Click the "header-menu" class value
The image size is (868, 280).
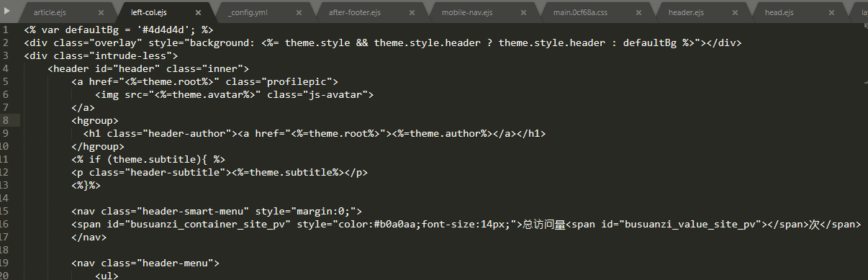coord(178,263)
